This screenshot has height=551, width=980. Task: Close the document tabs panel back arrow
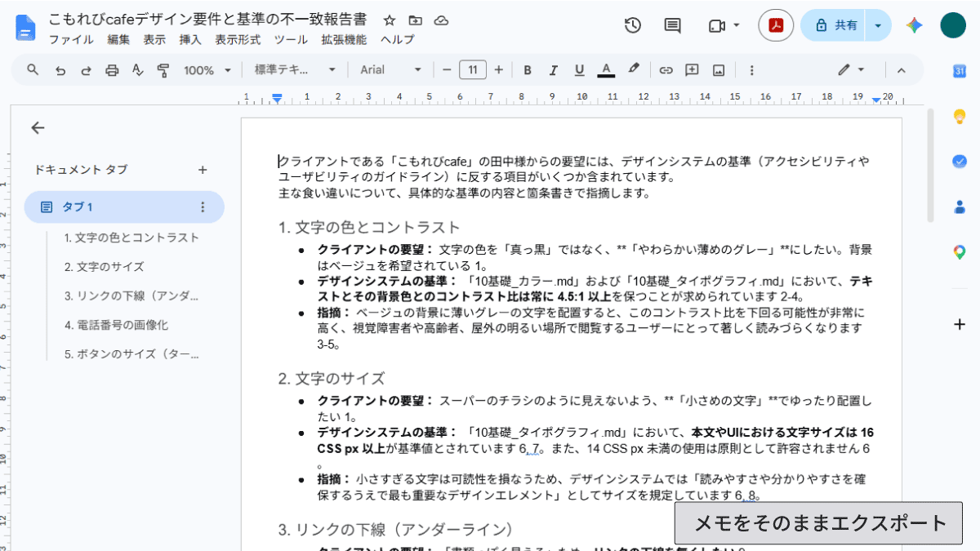[38, 127]
